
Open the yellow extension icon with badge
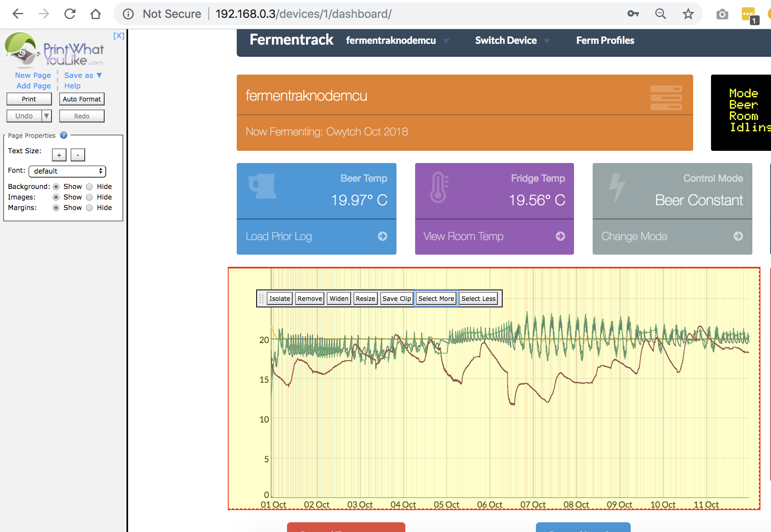pyautogui.click(x=750, y=15)
